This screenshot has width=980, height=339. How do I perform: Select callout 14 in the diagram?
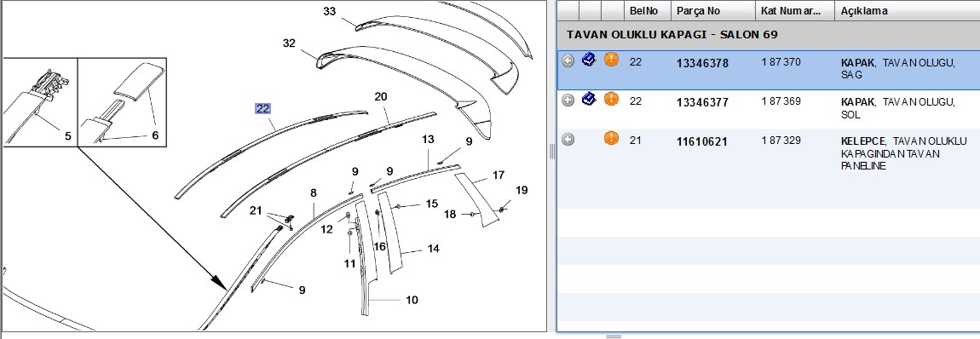433,249
